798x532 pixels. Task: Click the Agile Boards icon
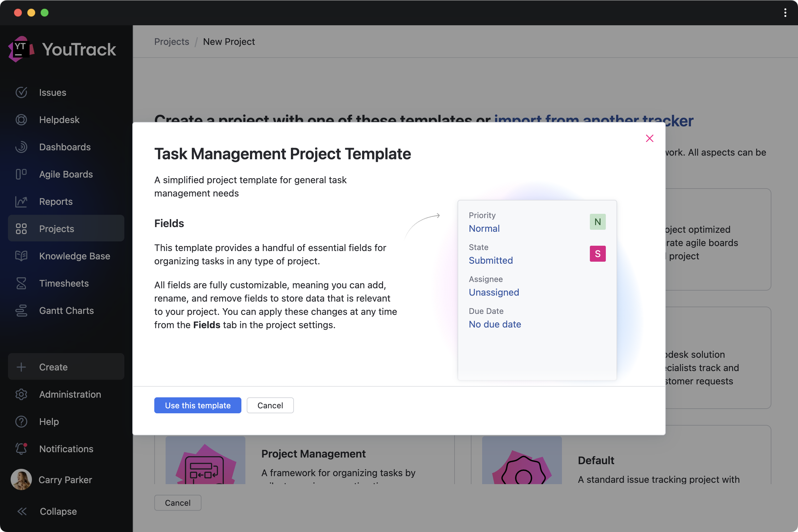pos(21,174)
